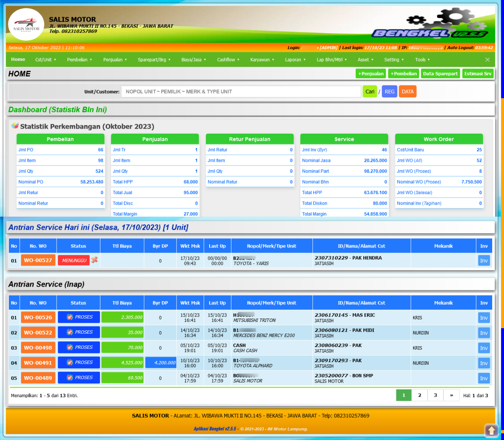Click the cancel pin icon beside MENUNGGU

pyautogui.click(x=94, y=260)
